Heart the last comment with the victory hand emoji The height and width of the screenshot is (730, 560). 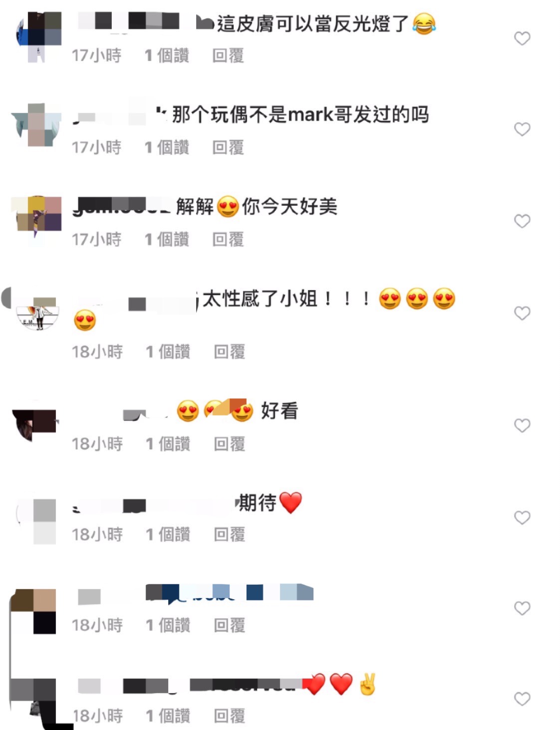(522, 699)
